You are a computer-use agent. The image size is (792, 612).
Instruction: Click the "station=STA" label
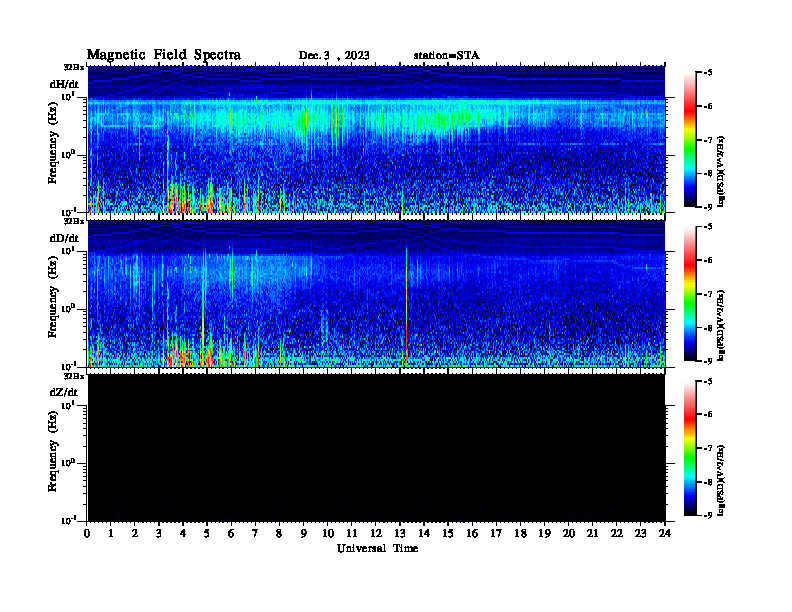click(x=446, y=56)
